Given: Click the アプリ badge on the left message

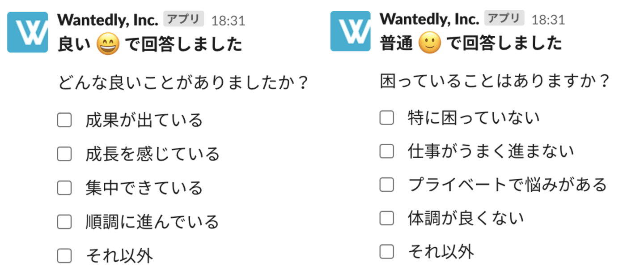Looking at the screenshot, I should pyautogui.click(x=183, y=19).
